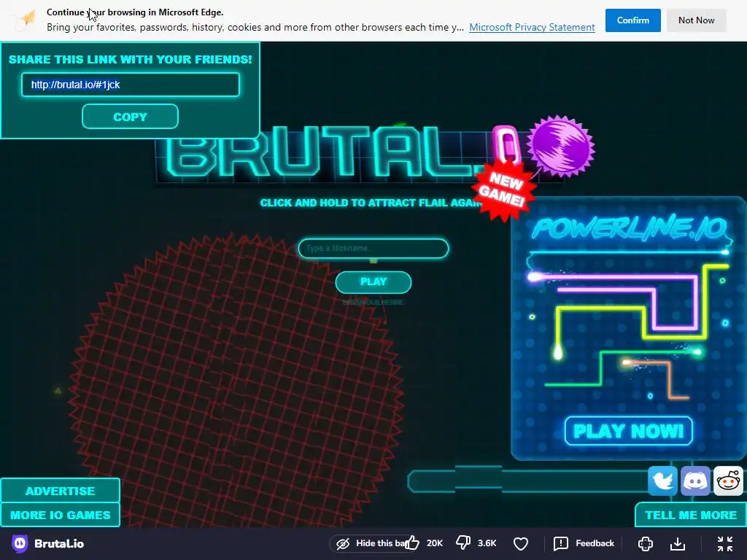Image resolution: width=747 pixels, height=560 pixels.
Task: Open the Reddit community icon
Action: click(729, 481)
